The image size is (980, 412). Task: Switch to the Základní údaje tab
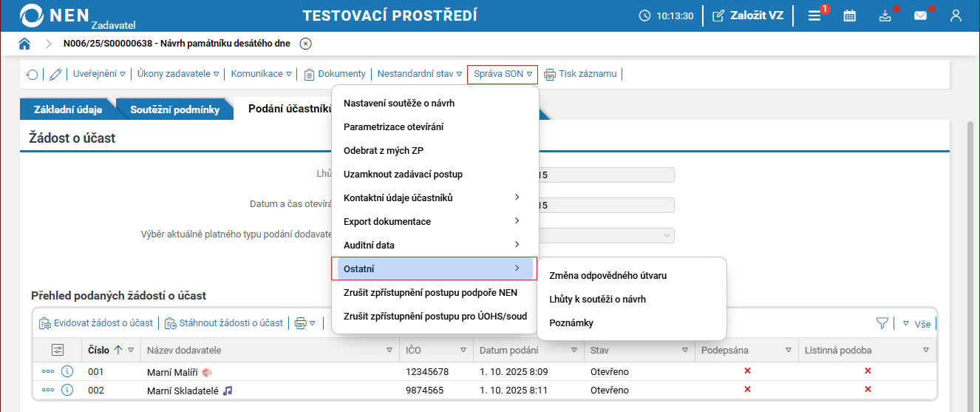point(68,109)
